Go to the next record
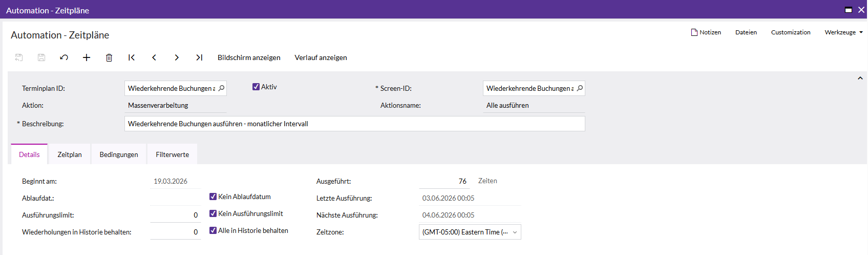The image size is (868, 255). [177, 57]
